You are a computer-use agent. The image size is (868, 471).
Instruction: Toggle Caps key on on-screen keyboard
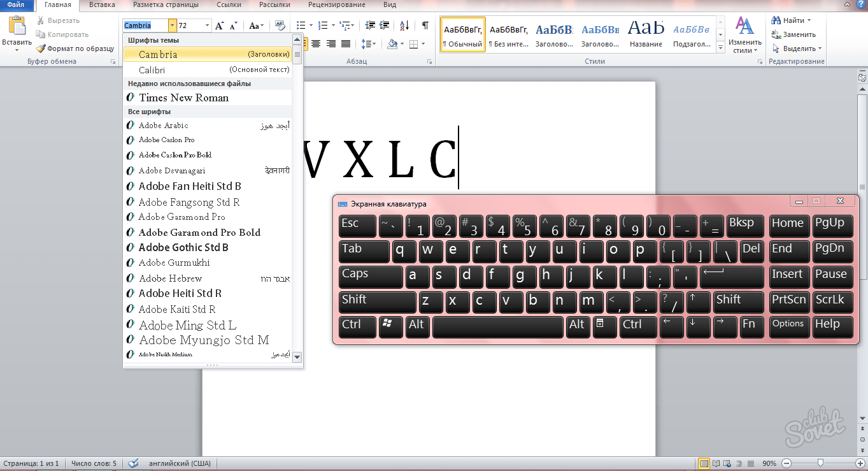[x=371, y=276]
